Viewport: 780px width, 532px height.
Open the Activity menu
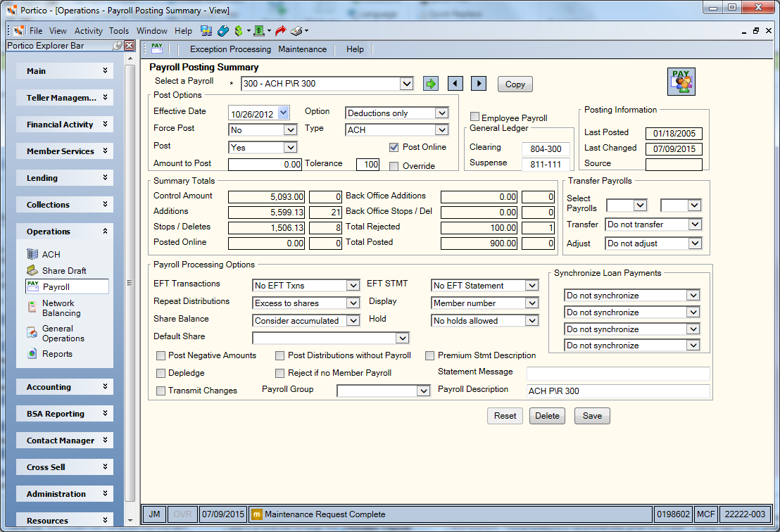click(89, 31)
